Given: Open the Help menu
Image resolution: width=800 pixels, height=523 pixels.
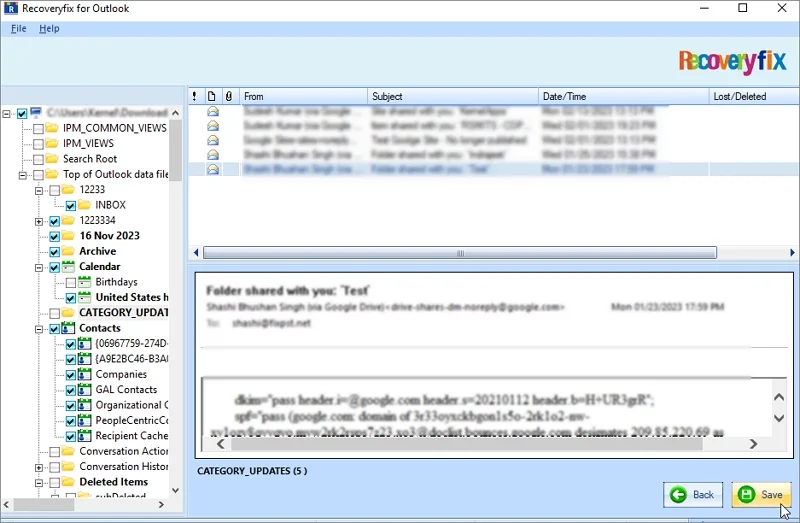Looking at the screenshot, I should pyautogui.click(x=49, y=29).
